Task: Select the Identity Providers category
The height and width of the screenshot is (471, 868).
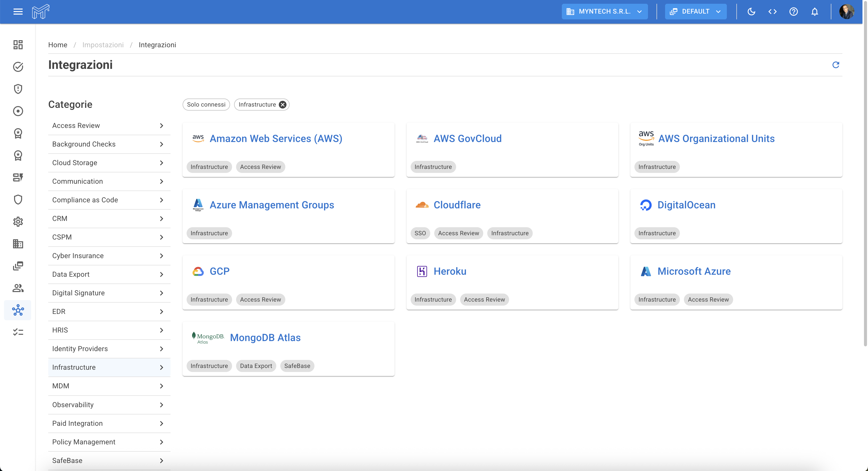Action: pos(109,349)
